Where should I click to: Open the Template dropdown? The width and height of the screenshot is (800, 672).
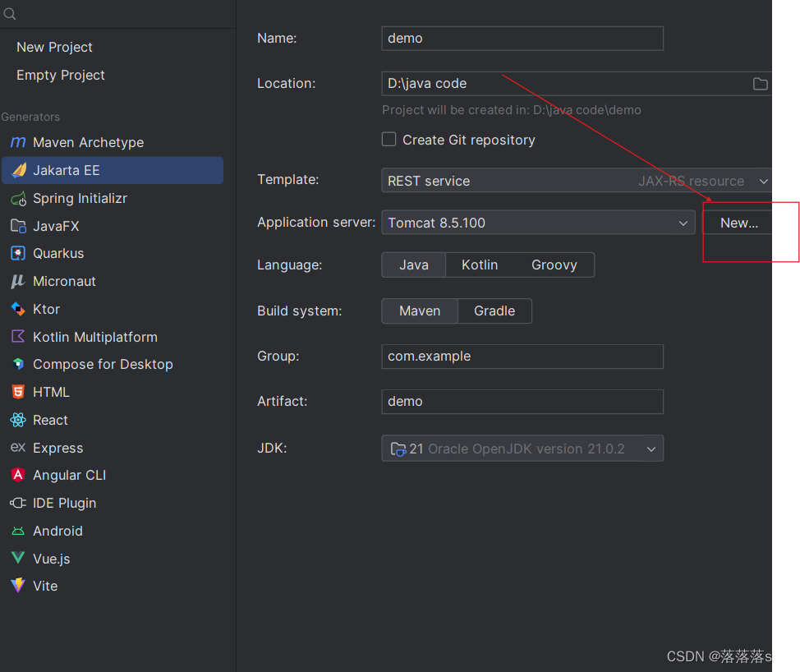coord(577,181)
